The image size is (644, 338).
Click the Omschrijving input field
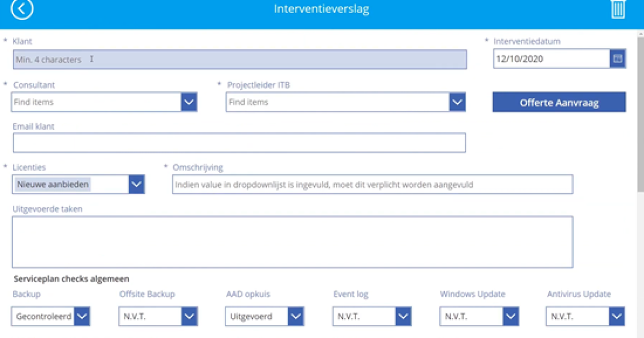tap(372, 185)
